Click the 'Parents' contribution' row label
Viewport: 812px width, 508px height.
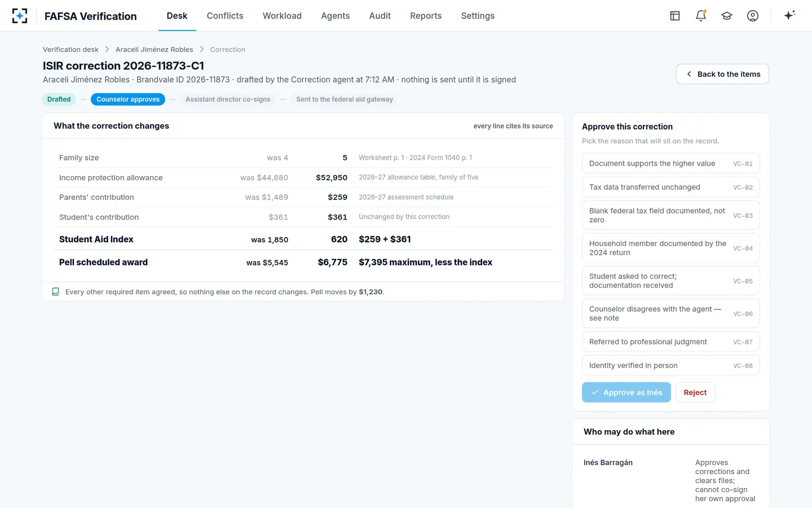[96, 198]
